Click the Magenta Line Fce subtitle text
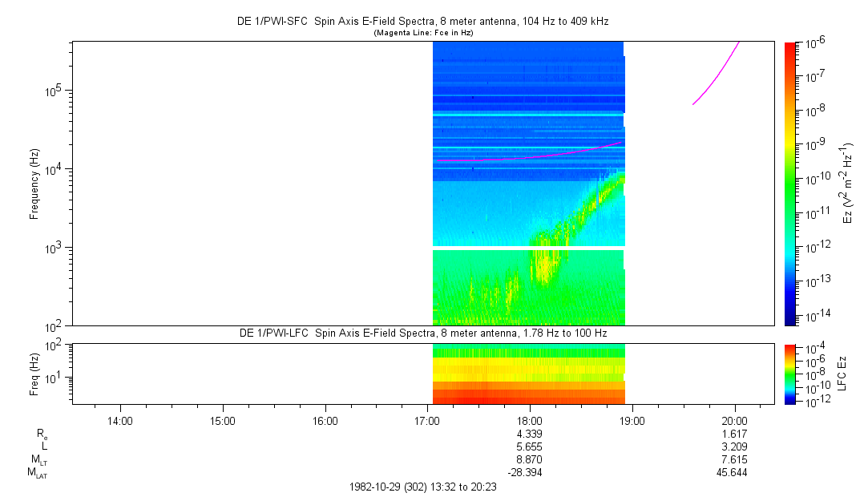The image size is (868, 497). click(424, 32)
